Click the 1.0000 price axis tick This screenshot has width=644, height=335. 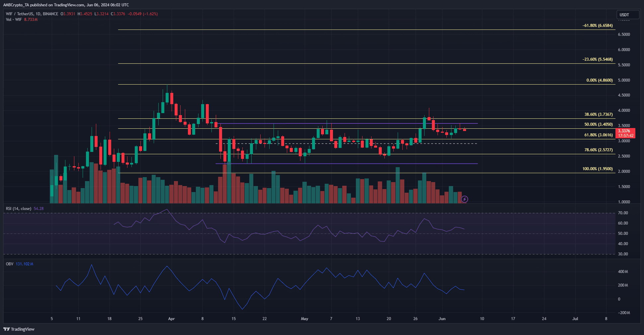pos(624,202)
